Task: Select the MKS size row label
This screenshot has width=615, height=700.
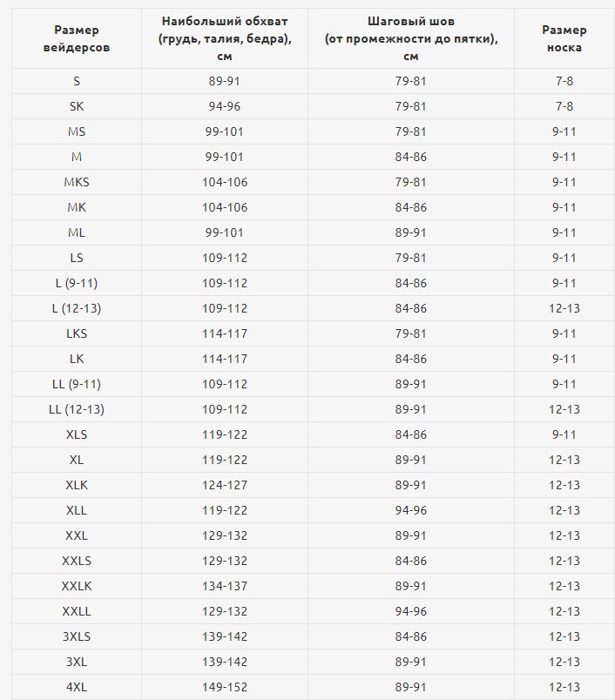Action: pyautogui.click(x=77, y=182)
